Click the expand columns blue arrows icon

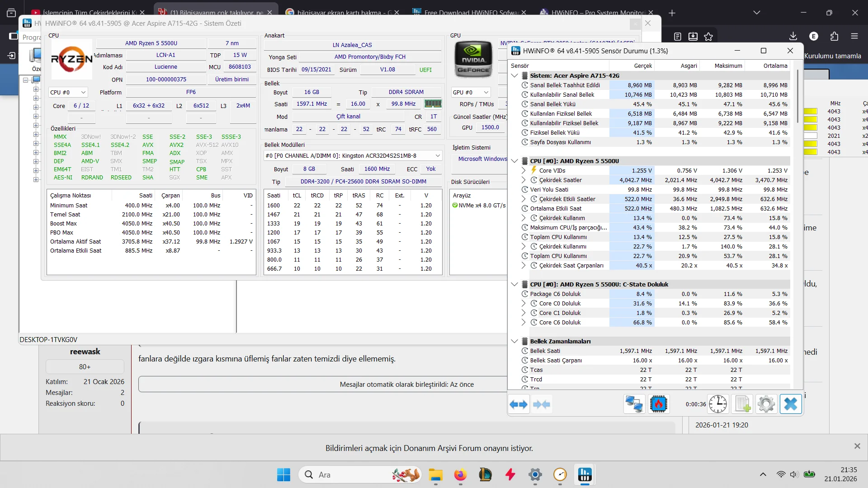pos(519,404)
